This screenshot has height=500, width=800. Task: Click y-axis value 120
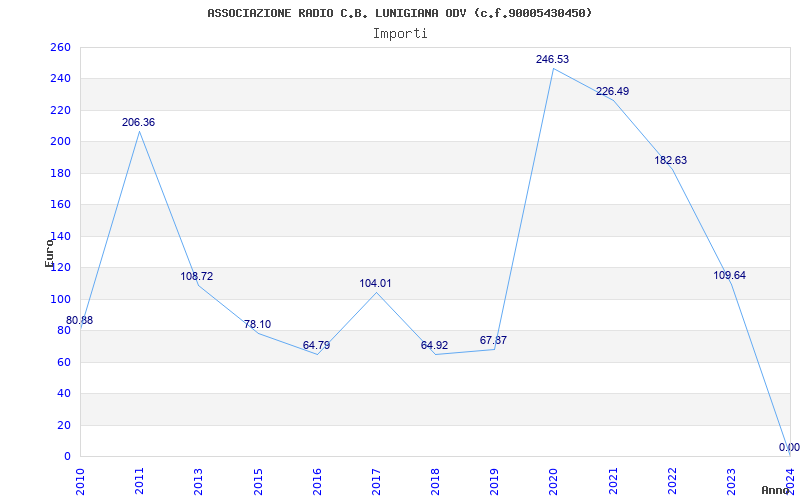(x=60, y=267)
